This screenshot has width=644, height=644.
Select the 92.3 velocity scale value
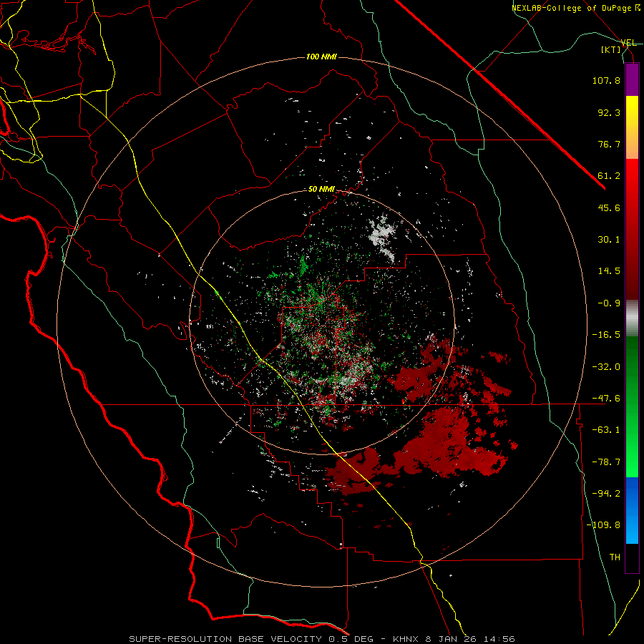click(x=609, y=112)
